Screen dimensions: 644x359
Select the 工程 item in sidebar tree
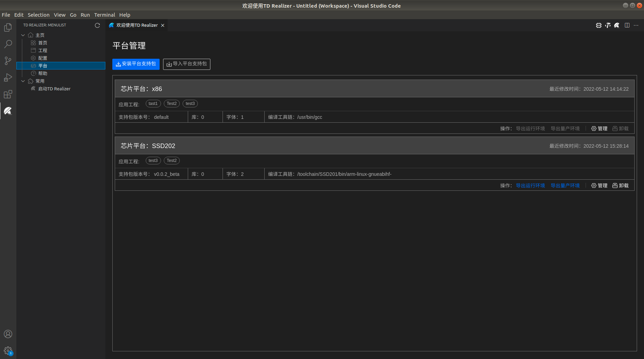tap(43, 50)
